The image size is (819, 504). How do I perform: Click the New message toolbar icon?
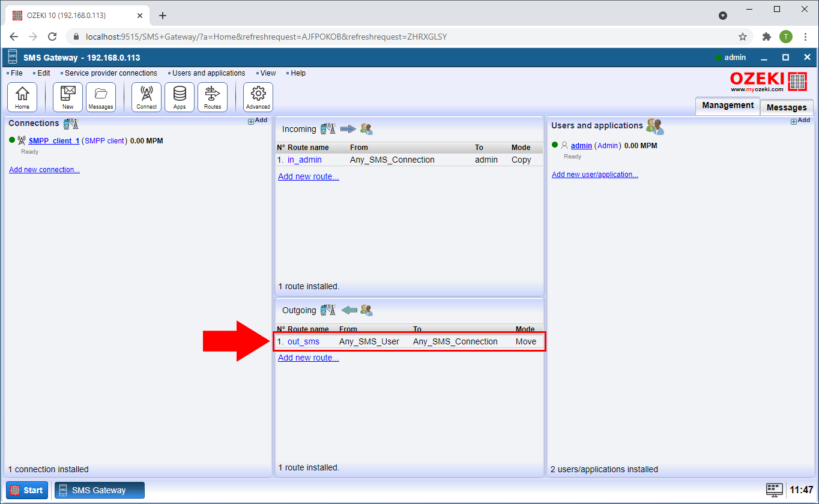pos(68,97)
